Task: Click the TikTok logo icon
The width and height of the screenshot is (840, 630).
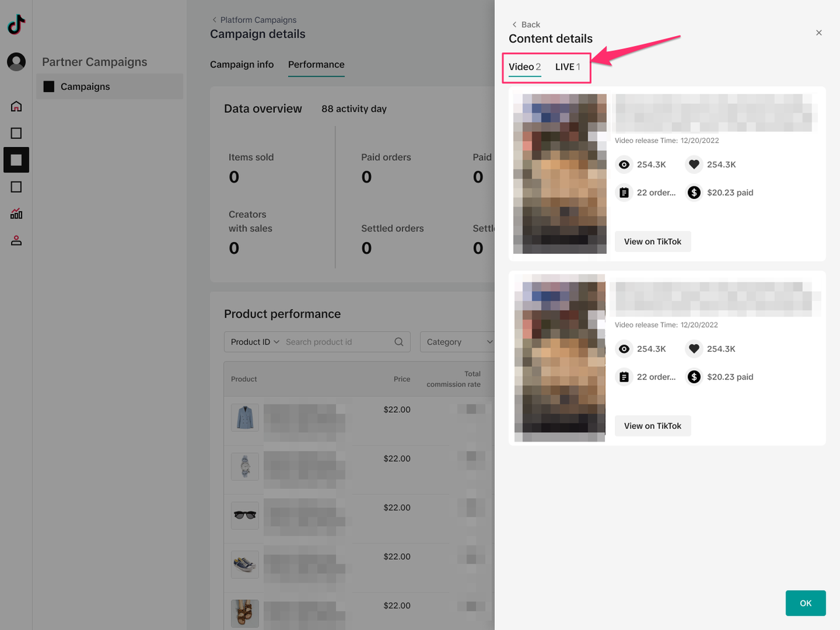Action: tap(16, 25)
